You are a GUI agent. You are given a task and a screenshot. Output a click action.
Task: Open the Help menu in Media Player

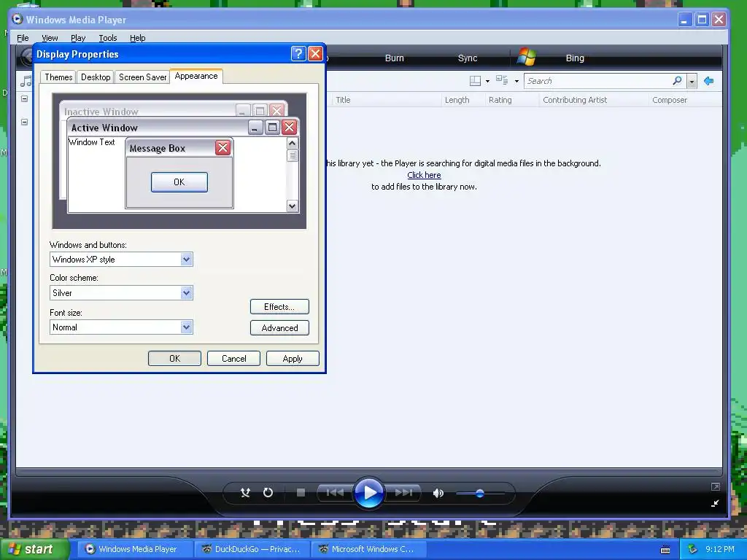(138, 38)
